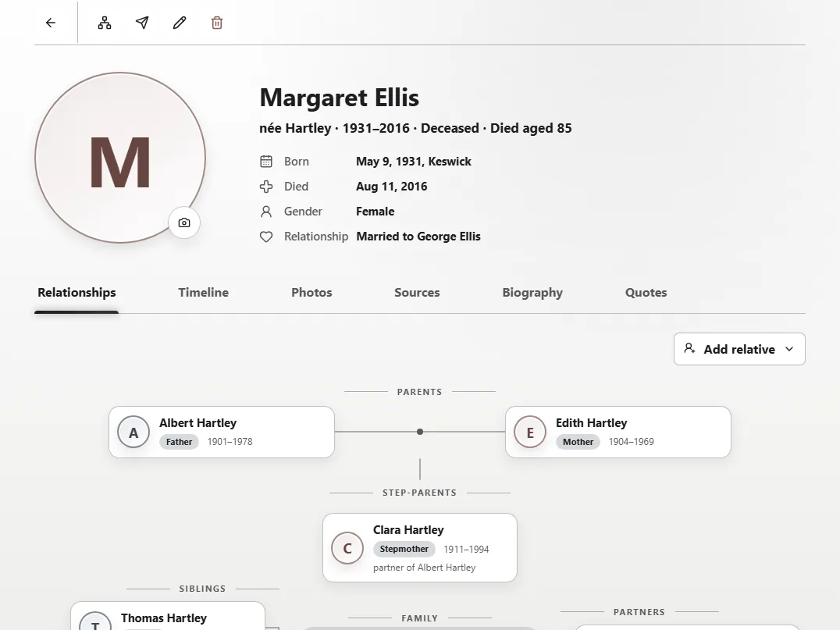Image resolution: width=840 pixels, height=630 pixels.
Task: Click the Stepmother badge
Action: (404, 549)
